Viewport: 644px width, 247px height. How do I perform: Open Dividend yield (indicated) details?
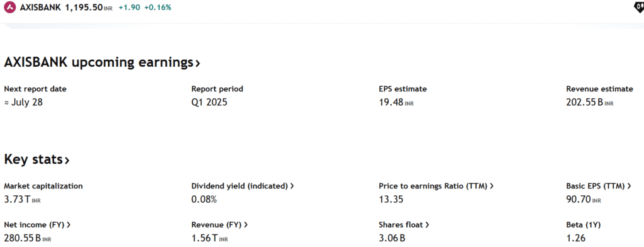[243, 186]
